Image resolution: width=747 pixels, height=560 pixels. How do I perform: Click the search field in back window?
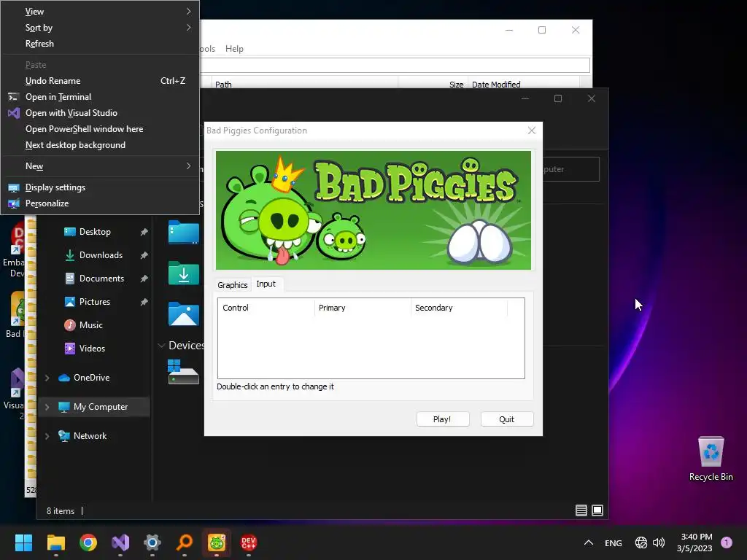(x=395, y=65)
